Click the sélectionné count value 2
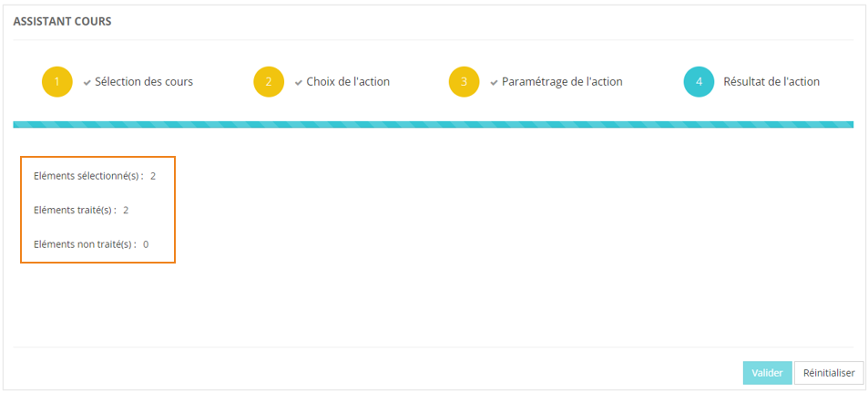 153,175
